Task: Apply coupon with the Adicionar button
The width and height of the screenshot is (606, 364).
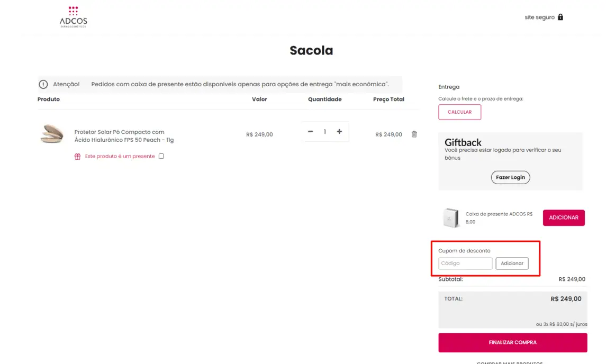Action: point(512,263)
